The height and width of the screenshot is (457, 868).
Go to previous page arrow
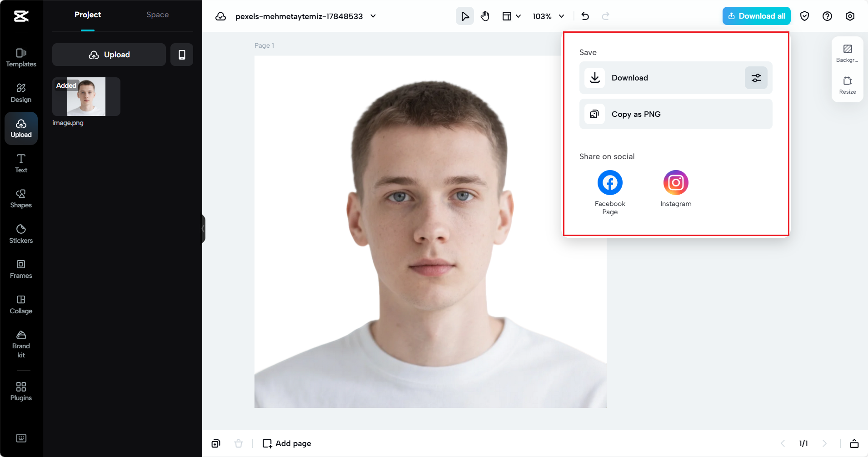tap(783, 443)
